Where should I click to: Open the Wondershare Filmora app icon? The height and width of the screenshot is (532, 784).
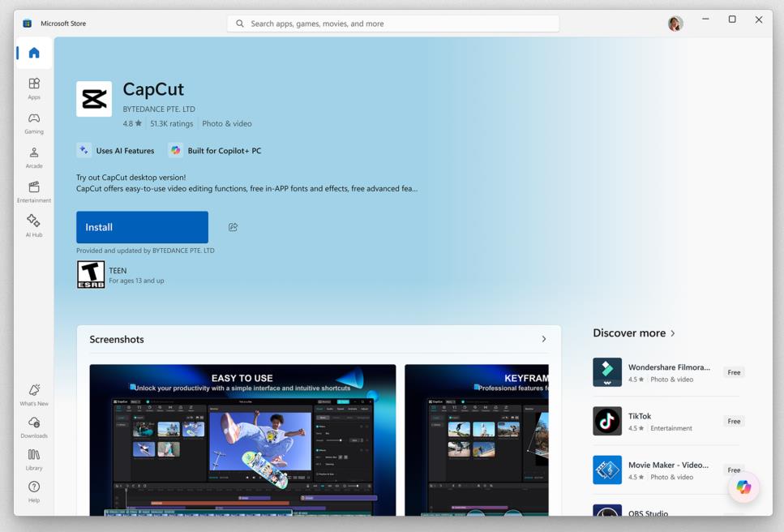[x=607, y=372]
